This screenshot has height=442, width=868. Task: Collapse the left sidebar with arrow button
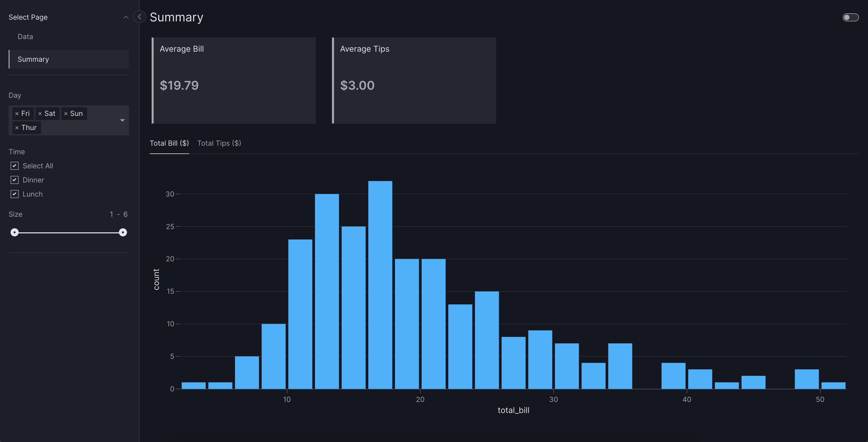[139, 17]
